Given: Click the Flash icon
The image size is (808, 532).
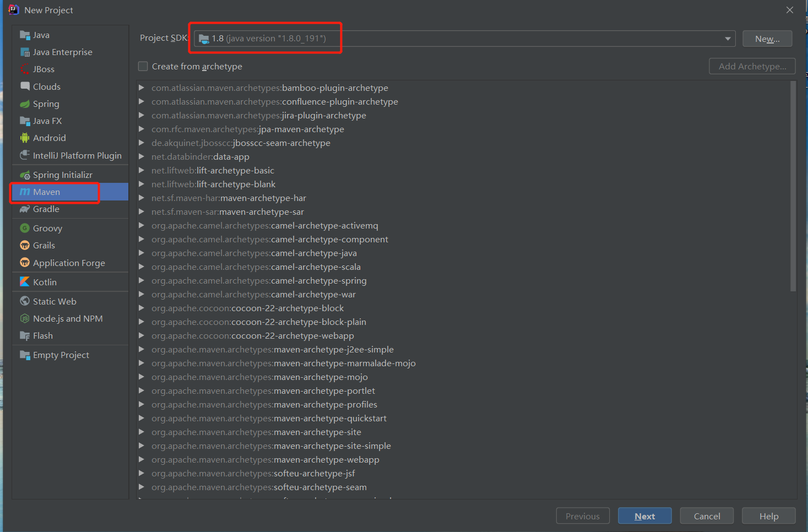Looking at the screenshot, I should coord(25,336).
